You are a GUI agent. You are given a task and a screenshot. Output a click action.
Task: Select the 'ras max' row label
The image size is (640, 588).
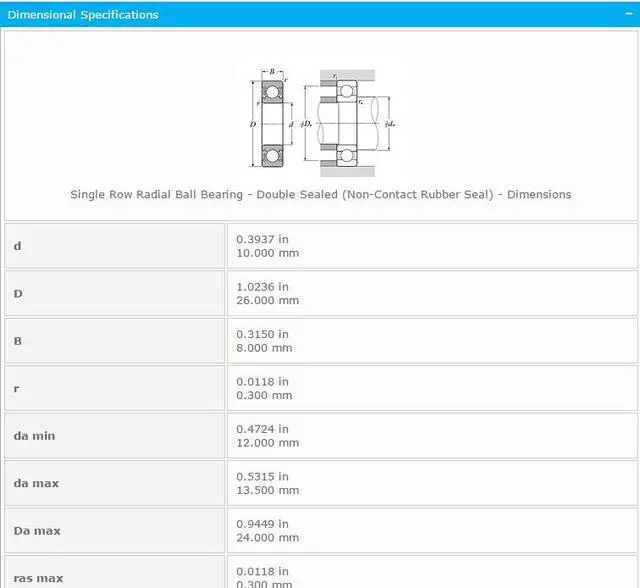[x=38, y=578]
